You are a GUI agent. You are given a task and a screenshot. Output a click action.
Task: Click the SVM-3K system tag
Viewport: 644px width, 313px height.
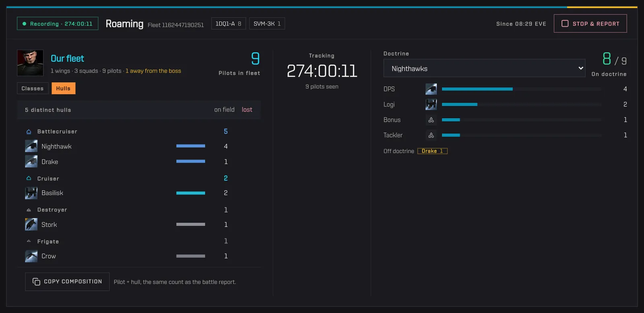[x=267, y=24]
